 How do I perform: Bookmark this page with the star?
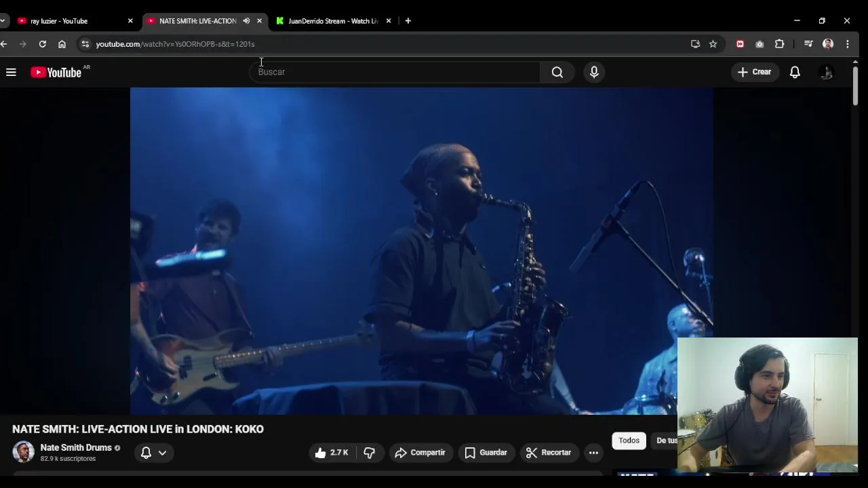(x=713, y=44)
